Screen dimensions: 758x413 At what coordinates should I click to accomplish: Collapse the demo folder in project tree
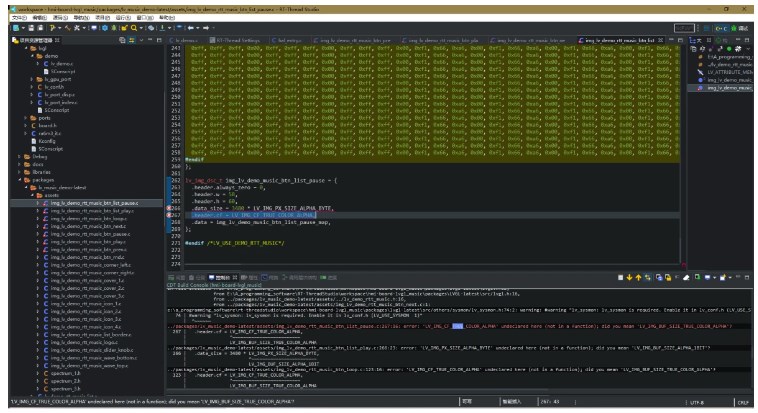point(33,57)
